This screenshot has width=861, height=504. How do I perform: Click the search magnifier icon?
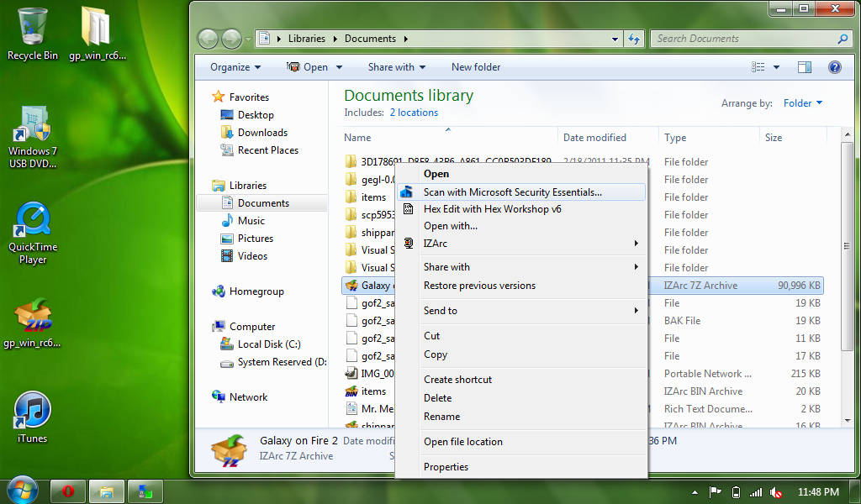tap(843, 39)
